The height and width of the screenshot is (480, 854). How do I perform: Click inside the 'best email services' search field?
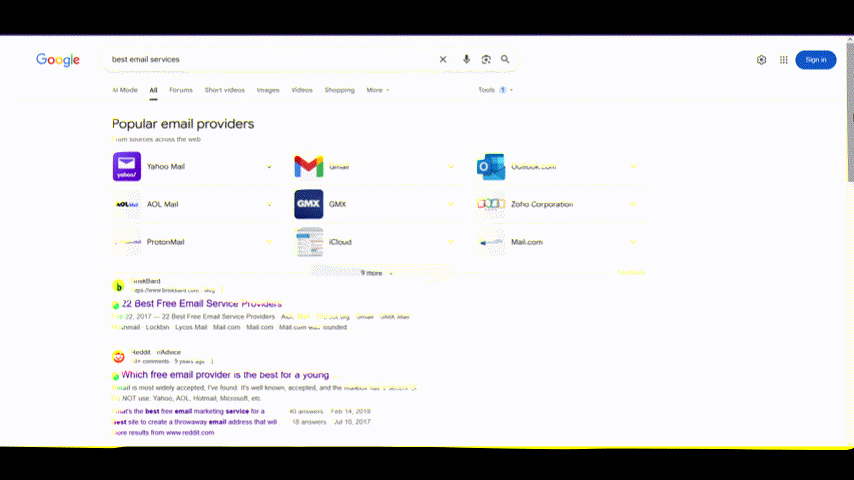coord(270,60)
